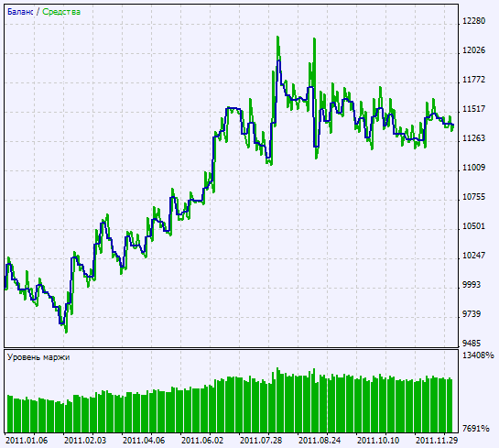Screen dimensions: 499x448
Task: Select the 2011.08.24 date label
Action: [x=320, y=441]
